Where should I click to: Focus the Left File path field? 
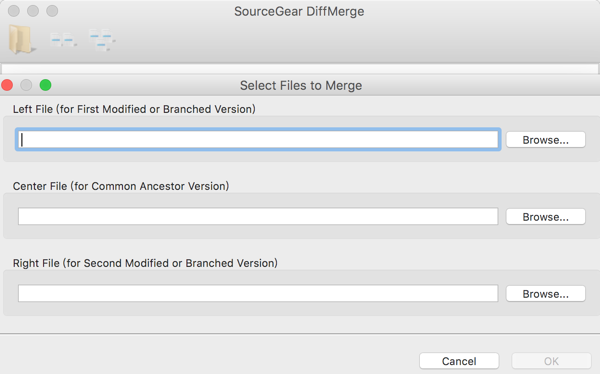[258, 139]
